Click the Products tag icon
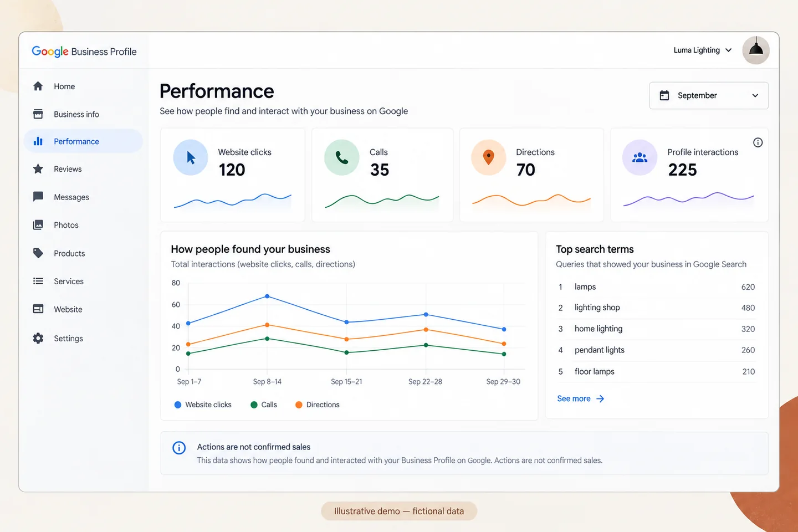Screen dimensions: 798x532 tap(38, 253)
